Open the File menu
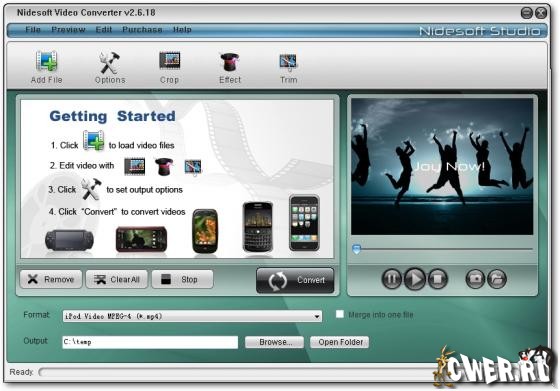The image size is (560, 391). tap(33, 30)
